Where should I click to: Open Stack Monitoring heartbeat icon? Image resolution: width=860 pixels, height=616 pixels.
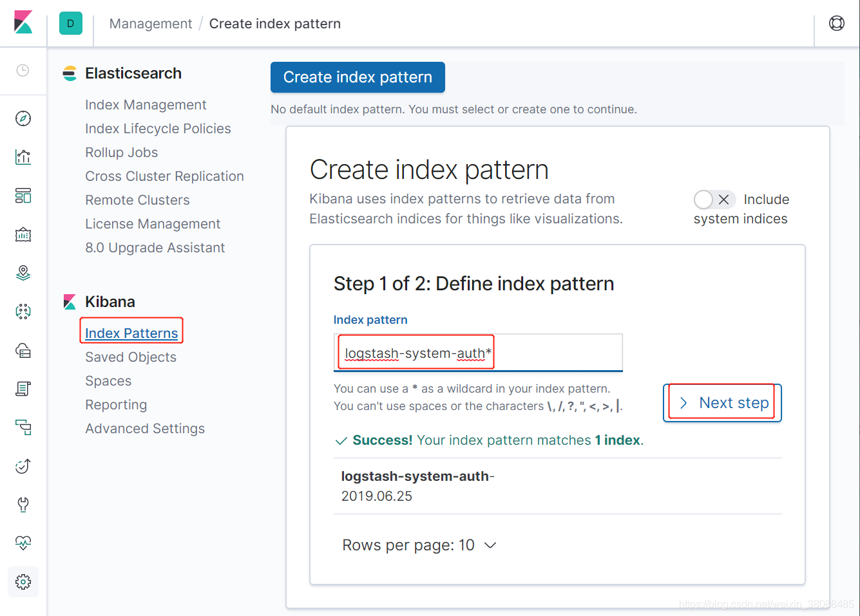coord(23,543)
